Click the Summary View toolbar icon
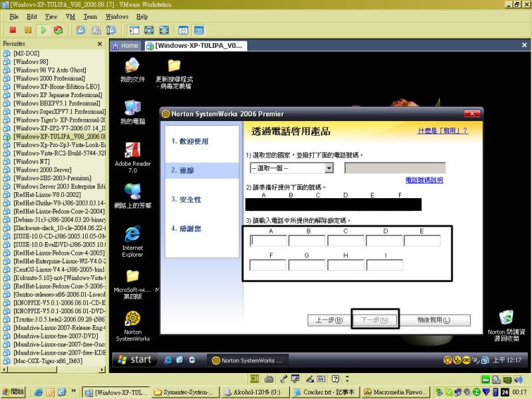532x399 pixels. click(184, 30)
